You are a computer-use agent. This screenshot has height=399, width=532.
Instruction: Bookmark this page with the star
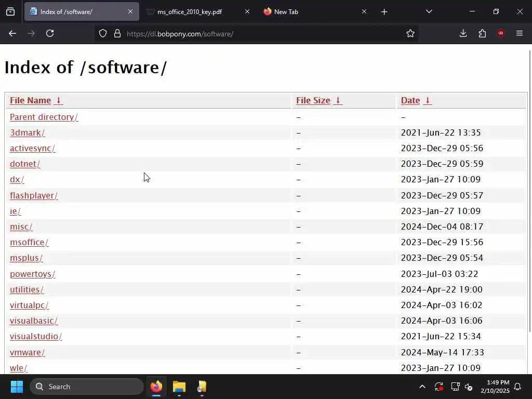pyautogui.click(x=410, y=33)
